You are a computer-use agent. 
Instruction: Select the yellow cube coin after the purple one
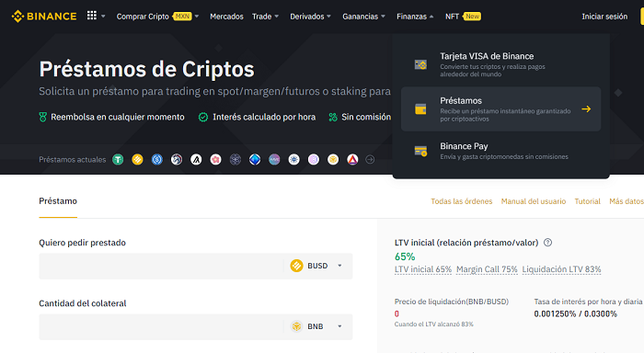(333, 159)
